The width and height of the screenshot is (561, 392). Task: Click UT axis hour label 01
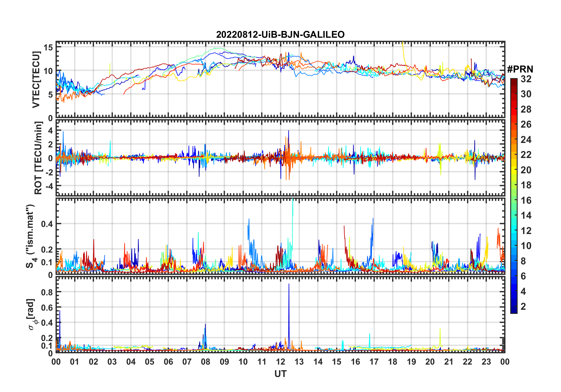point(75,362)
